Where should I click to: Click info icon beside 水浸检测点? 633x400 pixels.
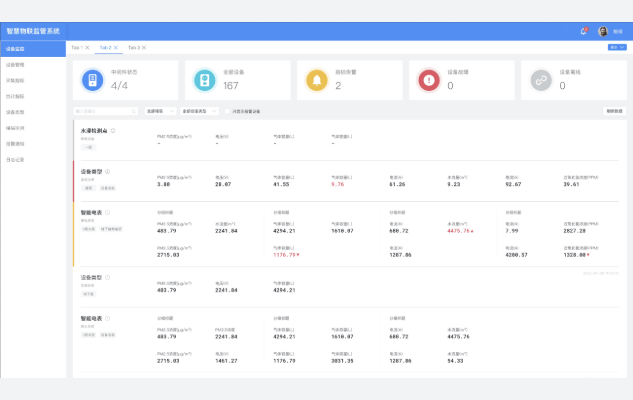coord(113,130)
